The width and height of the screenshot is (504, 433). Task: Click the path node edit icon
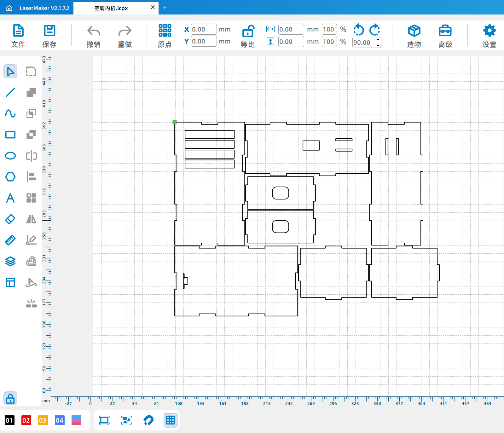31,282
